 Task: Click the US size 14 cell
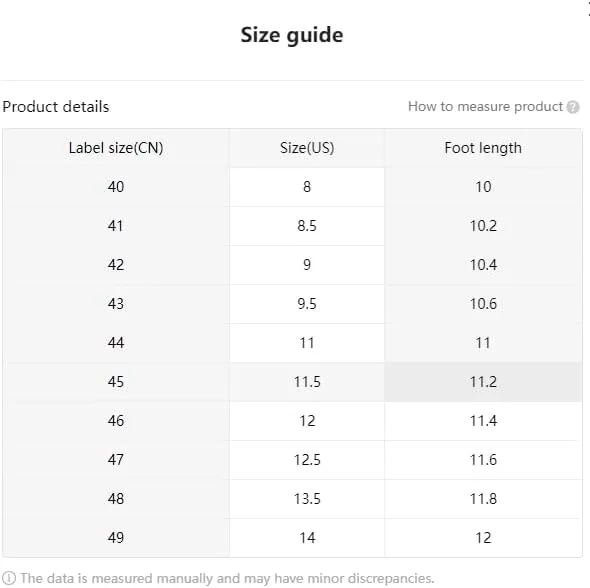307,538
